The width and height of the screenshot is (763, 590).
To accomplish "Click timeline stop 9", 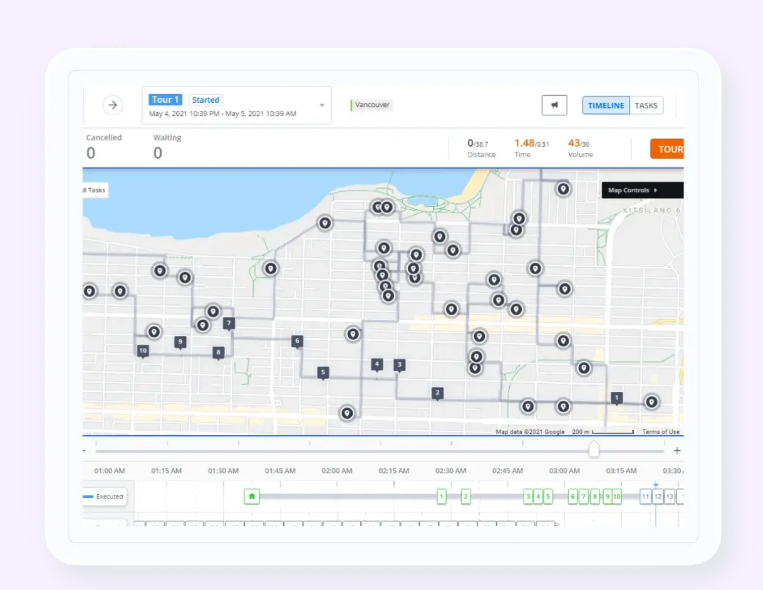I will tap(607, 497).
